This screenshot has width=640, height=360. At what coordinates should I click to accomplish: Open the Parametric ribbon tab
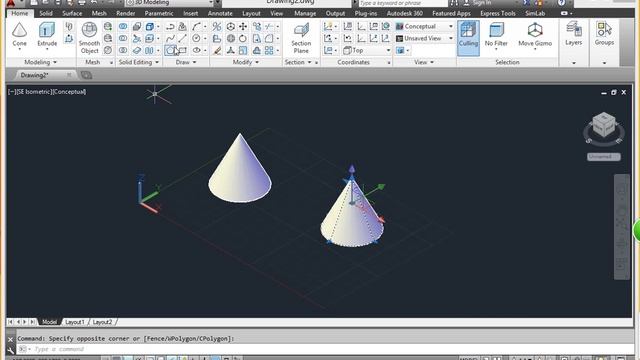pyautogui.click(x=159, y=13)
